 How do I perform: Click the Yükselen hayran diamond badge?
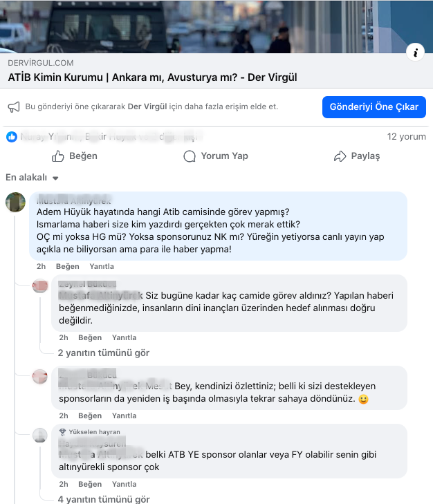[x=63, y=432]
